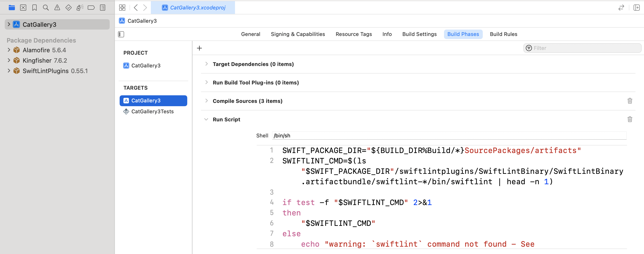Click the 'then' script line

292,213
